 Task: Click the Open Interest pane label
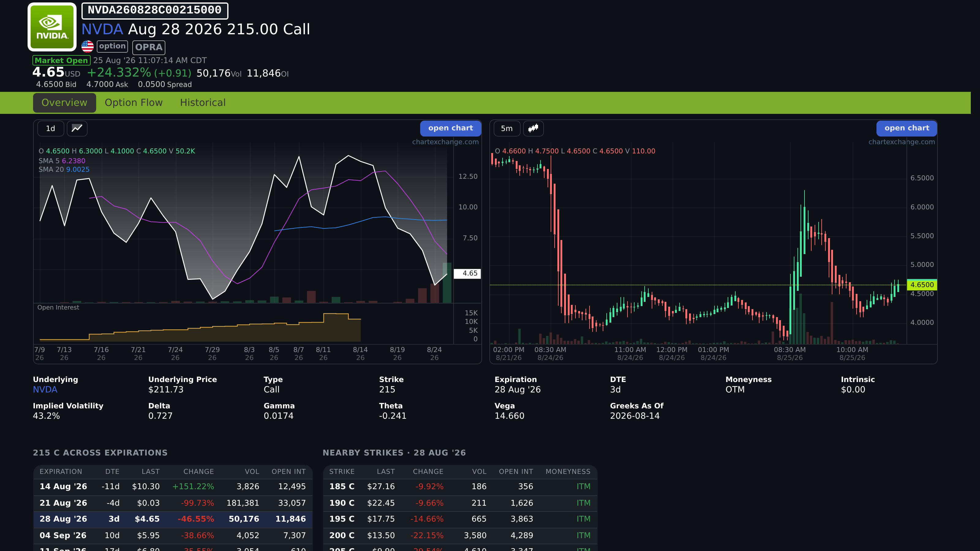click(58, 307)
